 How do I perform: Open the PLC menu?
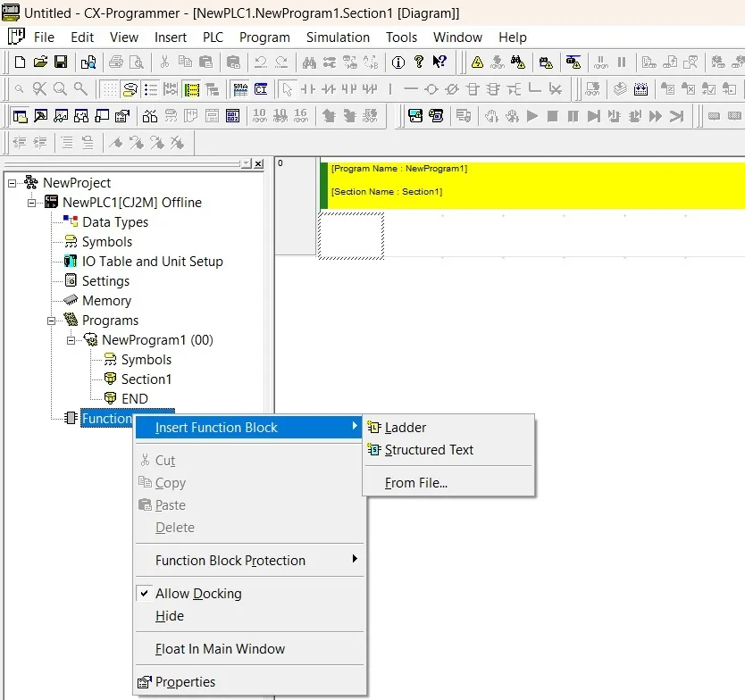(x=213, y=37)
